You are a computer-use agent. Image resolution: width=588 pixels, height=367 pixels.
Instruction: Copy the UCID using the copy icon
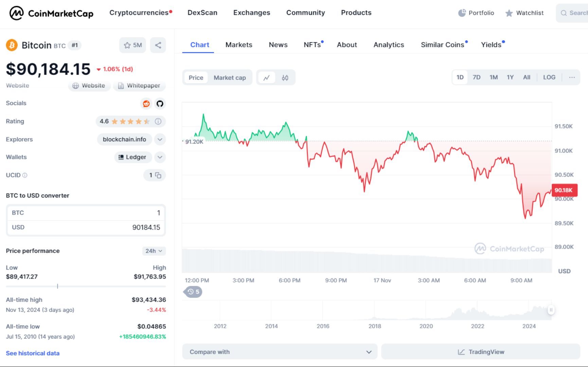(x=158, y=176)
